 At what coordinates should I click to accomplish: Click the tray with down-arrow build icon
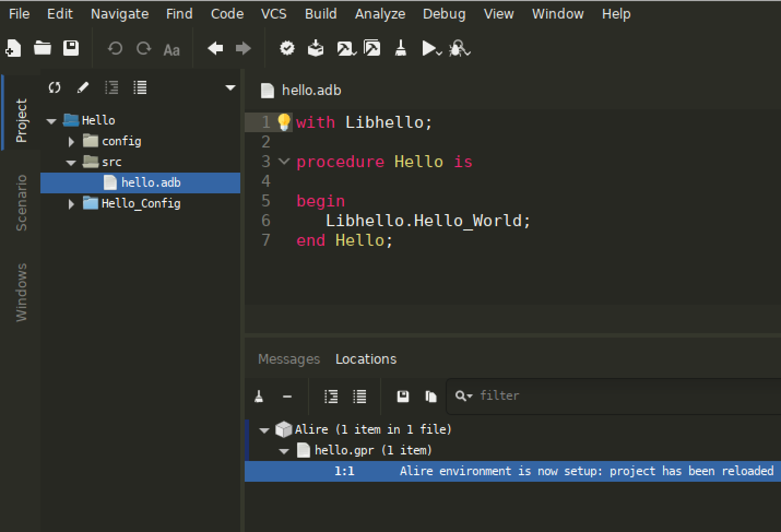click(x=316, y=49)
